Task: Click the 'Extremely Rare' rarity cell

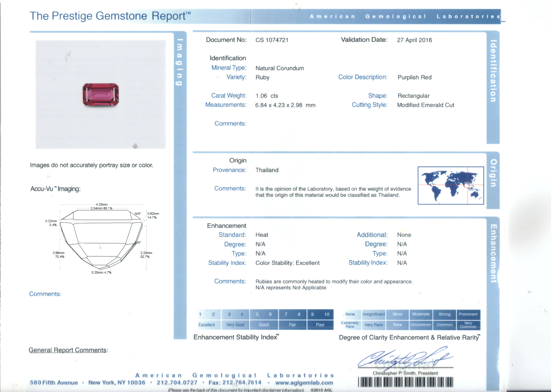Action: coord(350,325)
